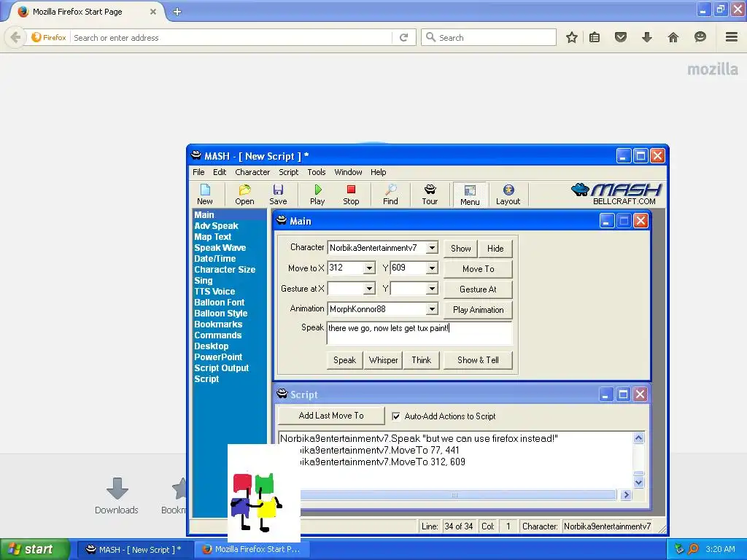Expand the Animation dropdown showing MorphKonnor88

coord(432,309)
